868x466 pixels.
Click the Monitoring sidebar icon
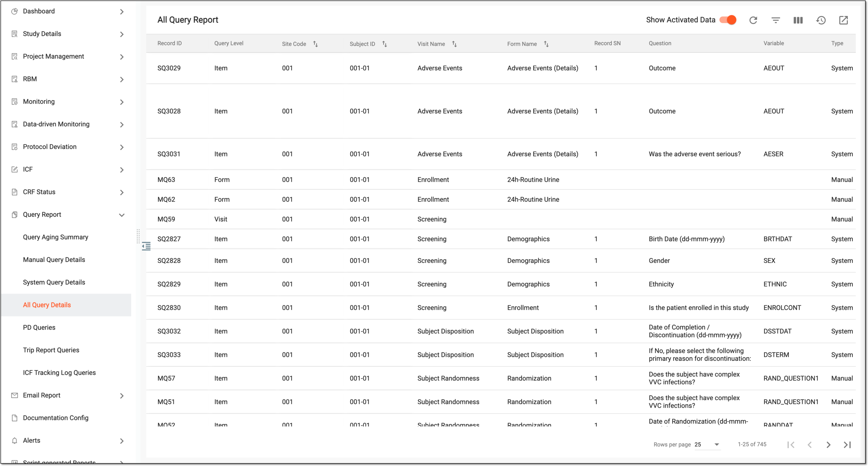(x=14, y=101)
